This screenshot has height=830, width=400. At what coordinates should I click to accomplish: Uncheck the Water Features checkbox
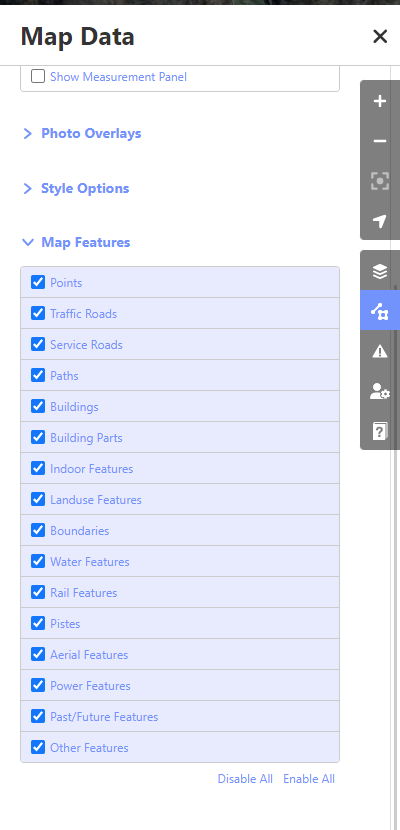[38, 561]
